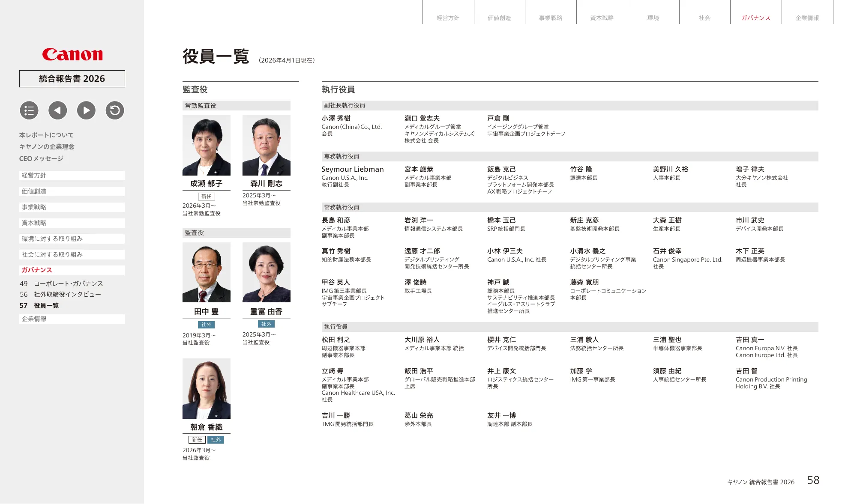Click the photo of 森川 剛志
Screen dimensions: 857x504
[267, 145]
